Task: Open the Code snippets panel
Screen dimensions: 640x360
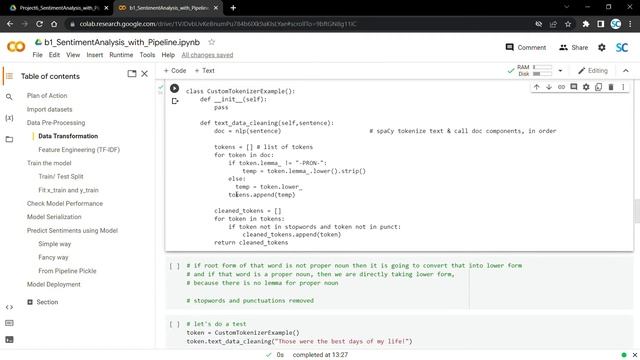Action: [x=9, y=307]
